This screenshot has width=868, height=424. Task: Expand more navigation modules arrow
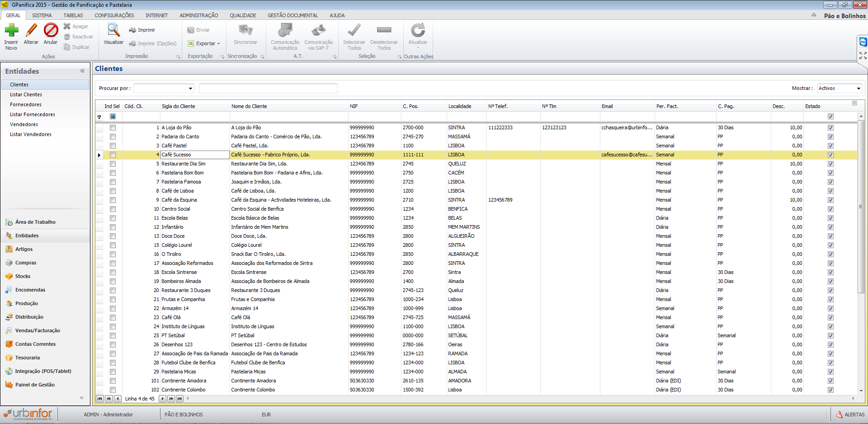click(x=81, y=398)
